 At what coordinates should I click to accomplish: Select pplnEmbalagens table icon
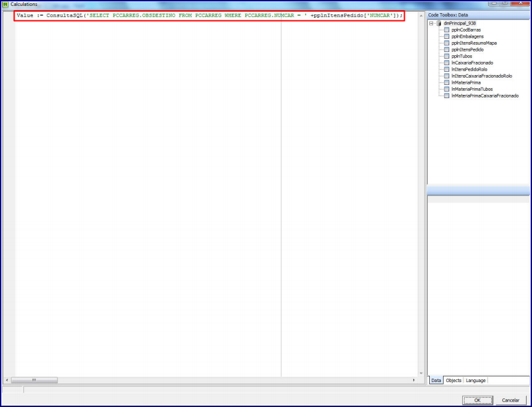(x=446, y=36)
